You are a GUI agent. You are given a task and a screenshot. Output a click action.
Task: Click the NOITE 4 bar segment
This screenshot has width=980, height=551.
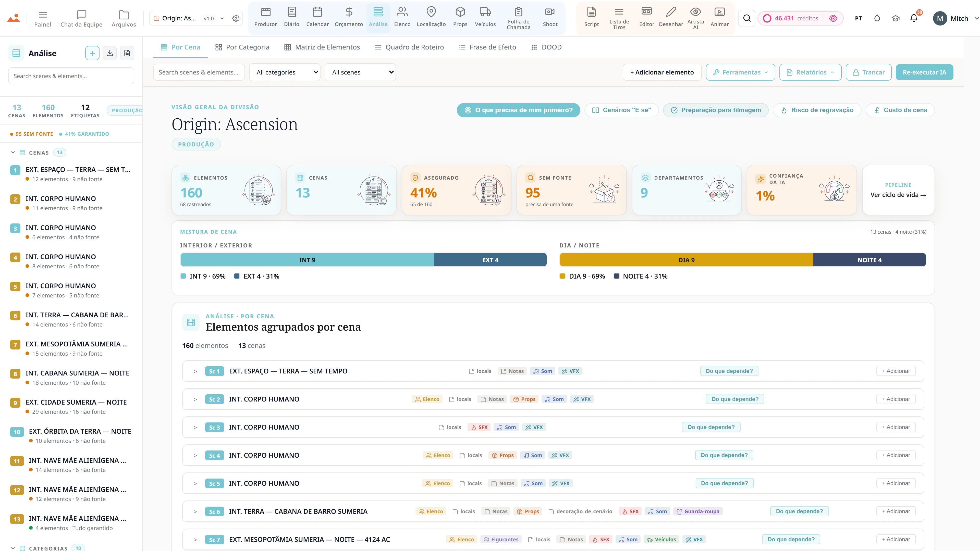click(869, 260)
